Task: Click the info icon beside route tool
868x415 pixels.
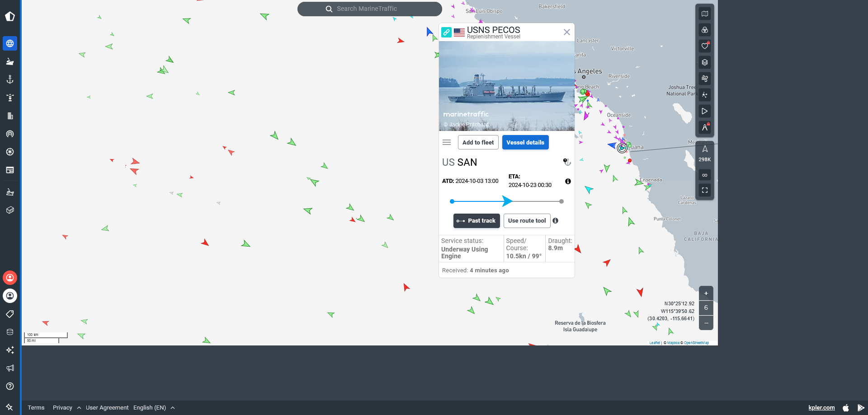Action: (x=555, y=221)
